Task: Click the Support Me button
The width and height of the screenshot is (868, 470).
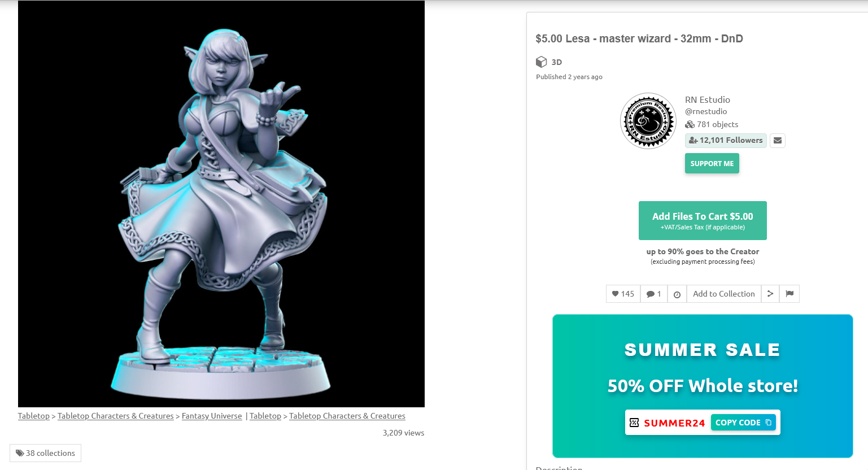Action: [x=712, y=164]
